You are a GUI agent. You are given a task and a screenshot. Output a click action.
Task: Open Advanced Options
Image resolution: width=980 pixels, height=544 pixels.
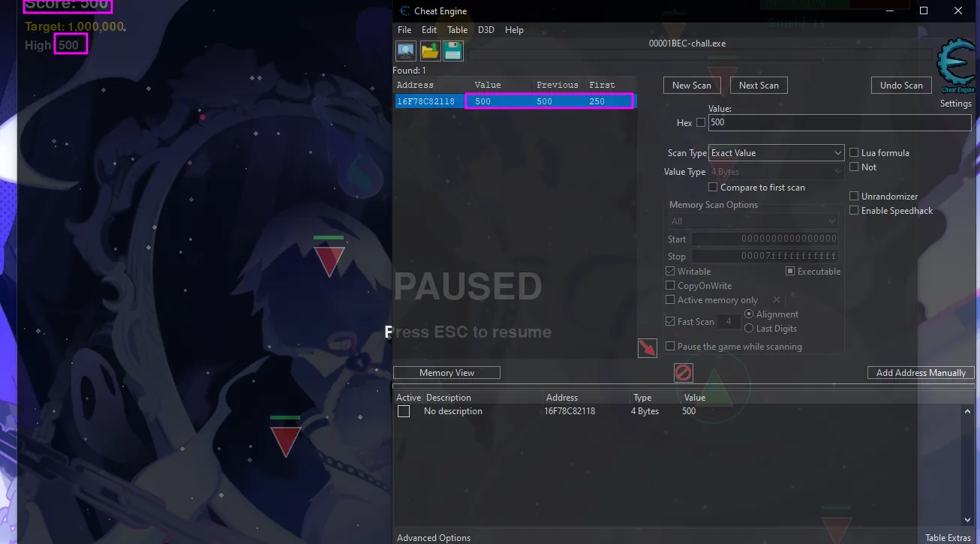[x=434, y=538]
